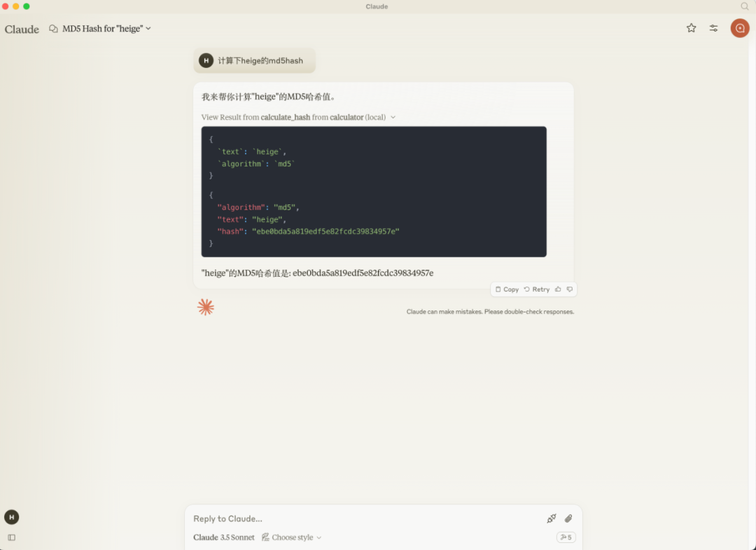Select the Claude 3.5 Sonnet model label
This screenshot has height=550, width=756.
tap(224, 537)
